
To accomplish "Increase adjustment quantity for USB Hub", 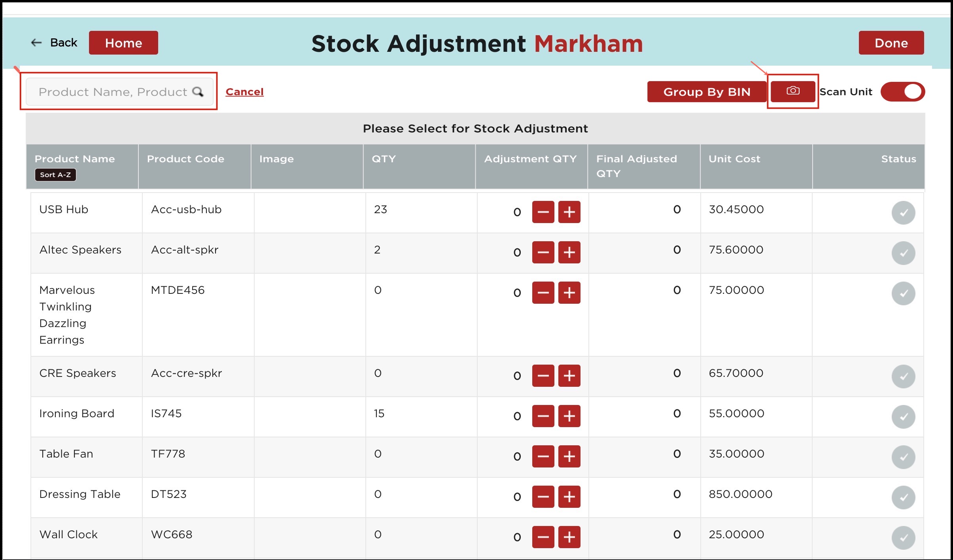I will click(569, 212).
